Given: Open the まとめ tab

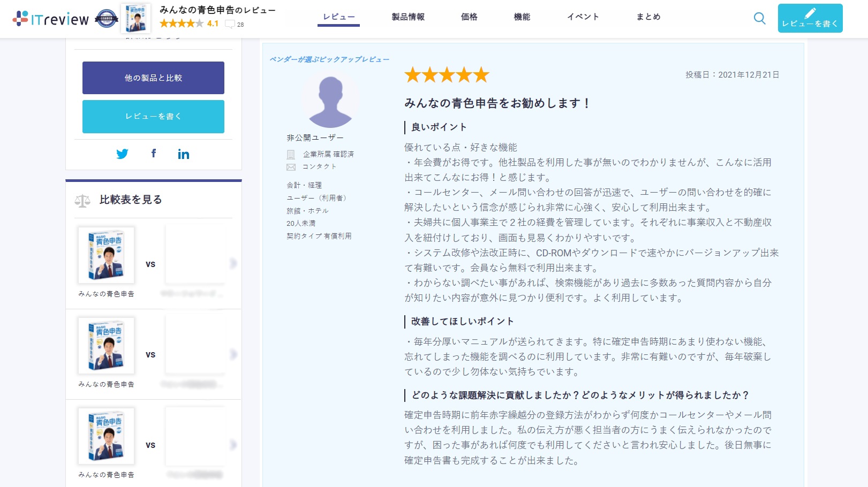Looking at the screenshot, I should click(648, 17).
